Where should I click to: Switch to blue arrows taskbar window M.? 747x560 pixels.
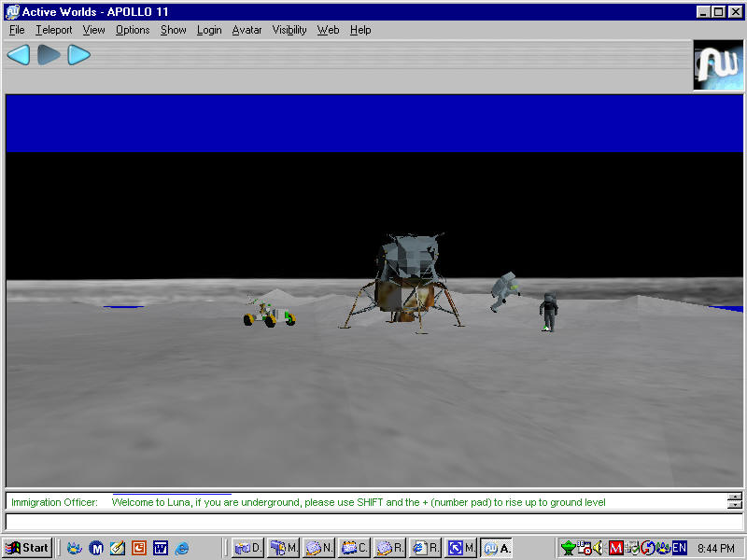click(460, 548)
